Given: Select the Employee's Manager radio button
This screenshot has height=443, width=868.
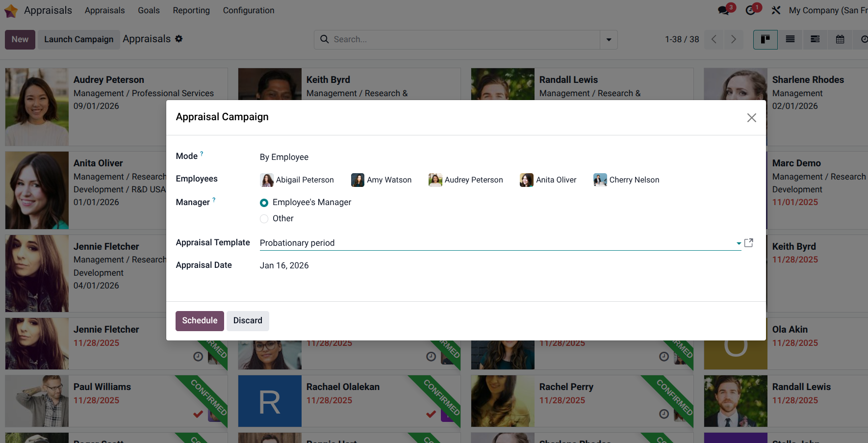Looking at the screenshot, I should [x=264, y=203].
